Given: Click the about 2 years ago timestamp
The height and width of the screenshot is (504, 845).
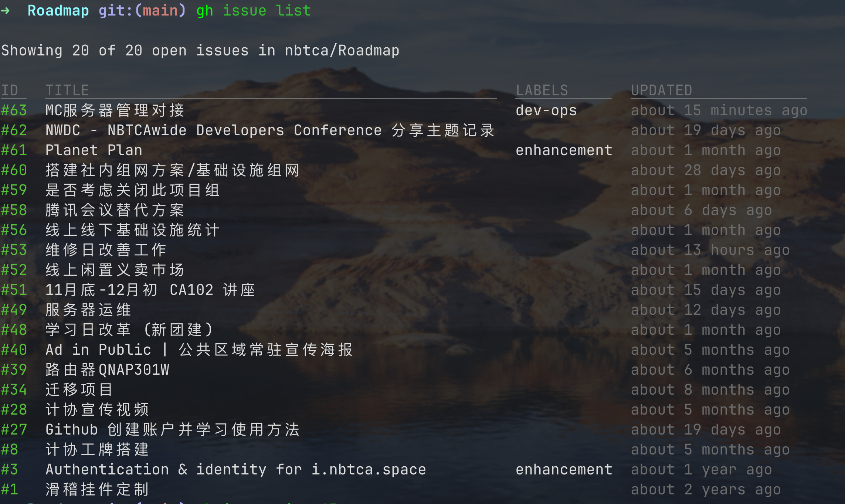Looking at the screenshot, I should pyautogui.click(x=706, y=490).
